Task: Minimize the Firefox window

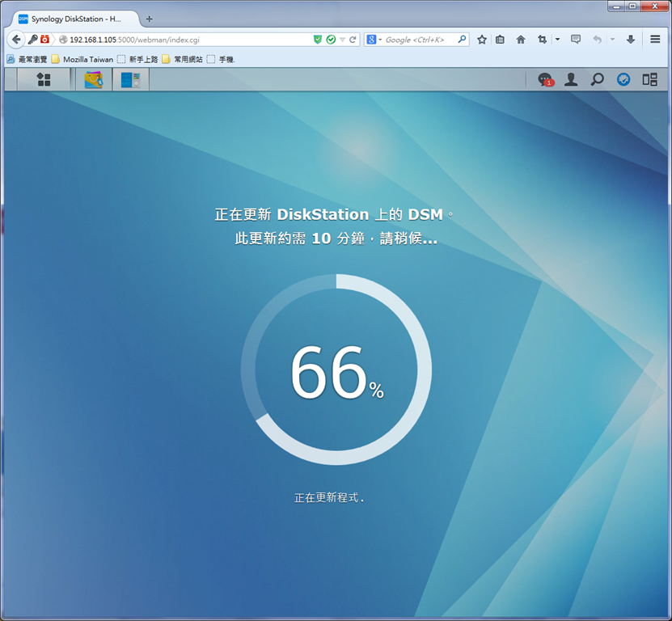Action: click(x=616, y=6)
